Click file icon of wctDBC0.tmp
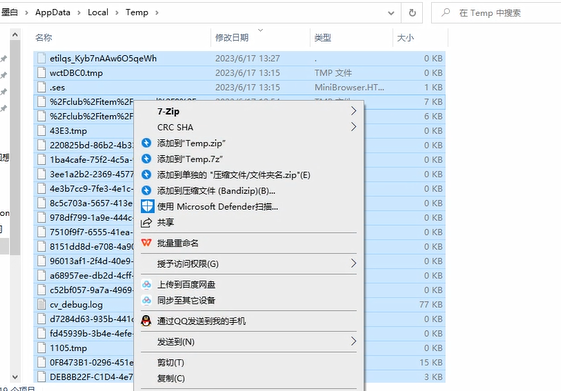The image size is (561, 391). 42,73
